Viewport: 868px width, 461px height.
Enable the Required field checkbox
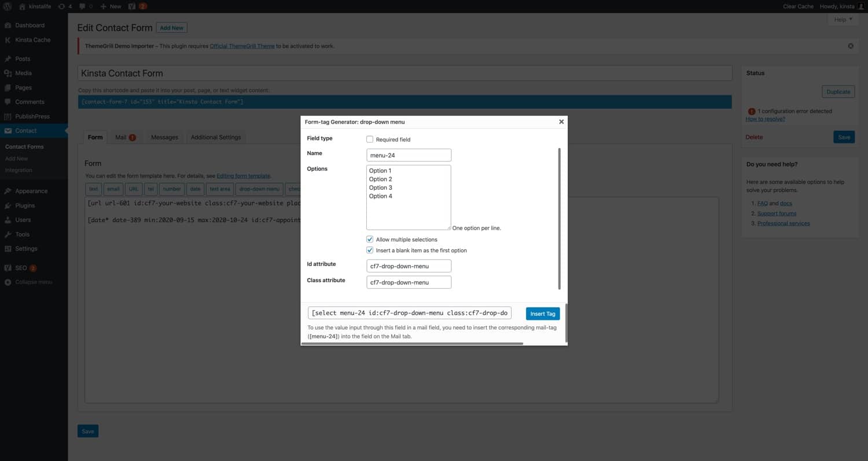(370, 139)
